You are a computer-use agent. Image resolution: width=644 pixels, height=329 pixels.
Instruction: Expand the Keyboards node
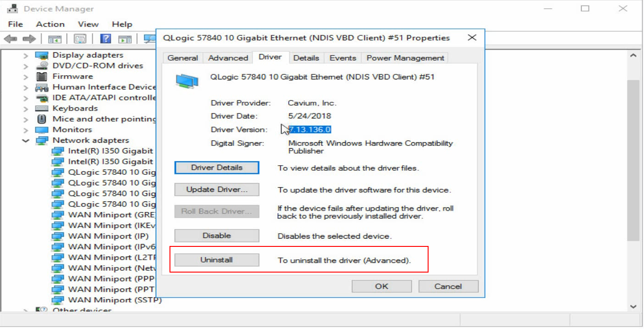[x=26, y=108]
